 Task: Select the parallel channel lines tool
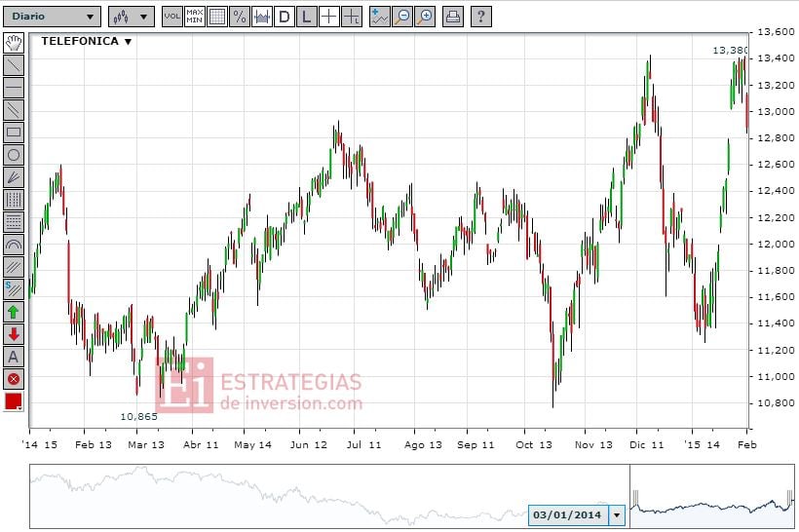pyautogui.click(x=14, y=110)
